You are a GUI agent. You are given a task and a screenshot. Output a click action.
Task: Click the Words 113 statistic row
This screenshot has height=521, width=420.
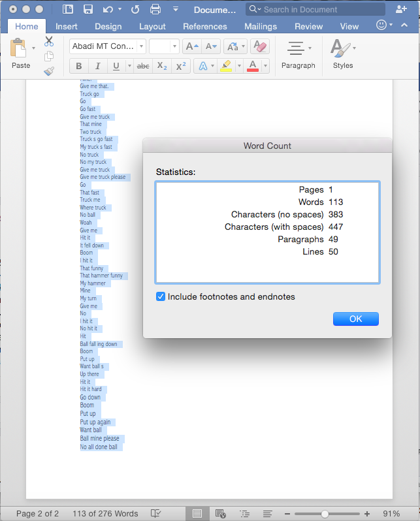[x=321, y=202]
